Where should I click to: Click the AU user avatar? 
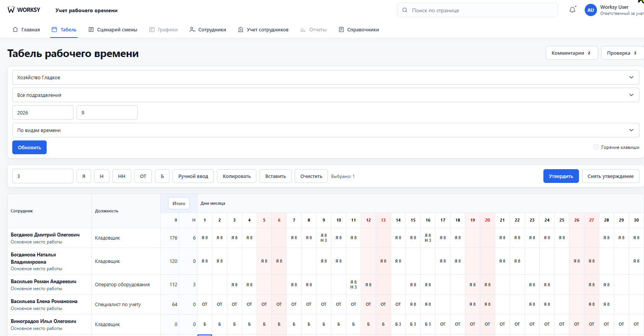[x=591, y=10]
